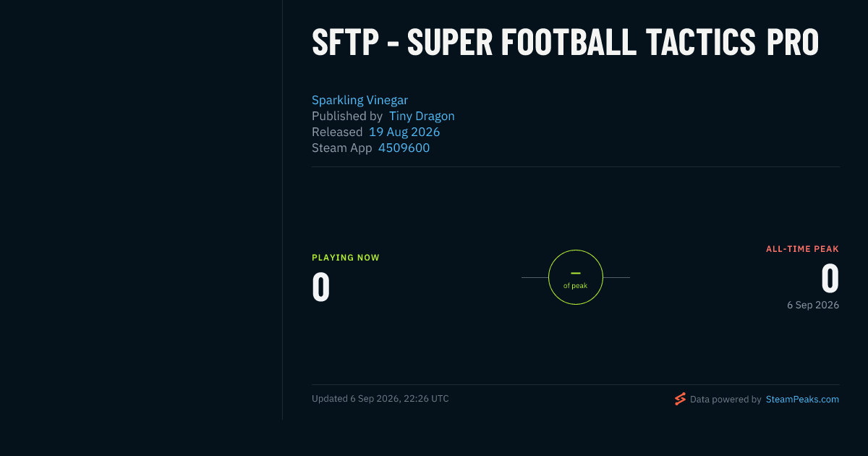Open Sparkling Vinegar developer link
Screen dimensions: 868x456
(359, 100)
